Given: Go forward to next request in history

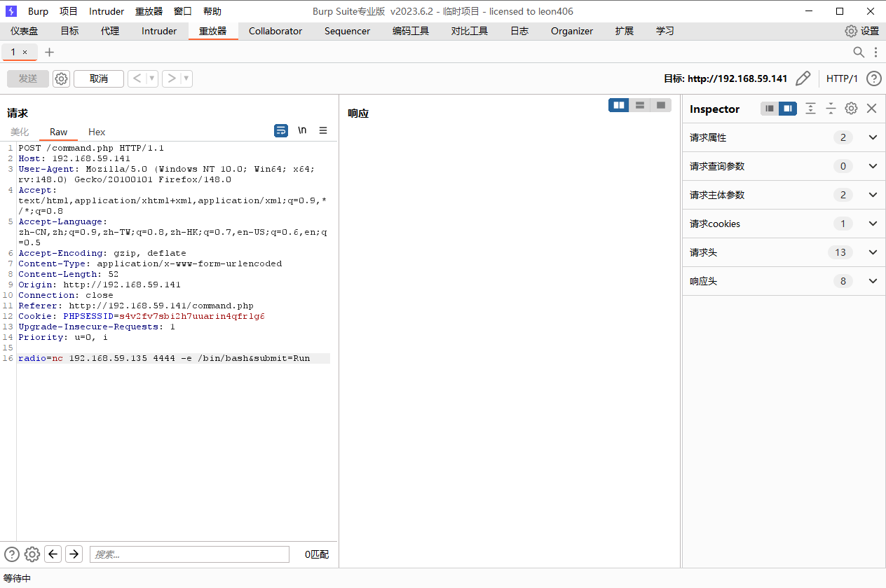Looking at the screenshot, I should tap(172, 78).
